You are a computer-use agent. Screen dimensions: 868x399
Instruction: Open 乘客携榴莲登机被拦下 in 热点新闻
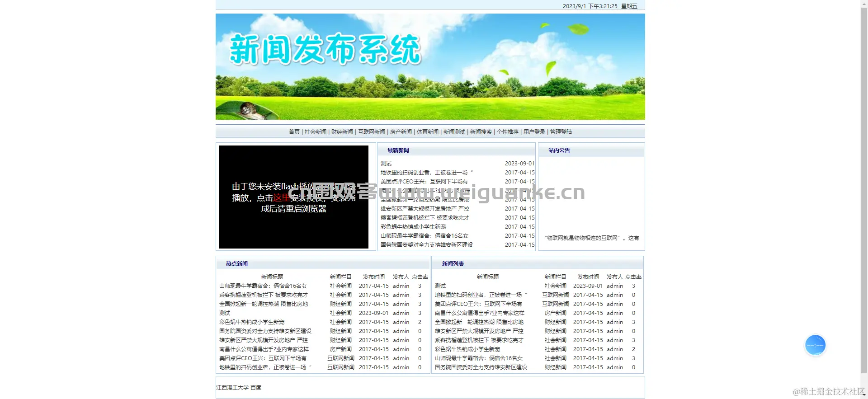pos(264,295)
